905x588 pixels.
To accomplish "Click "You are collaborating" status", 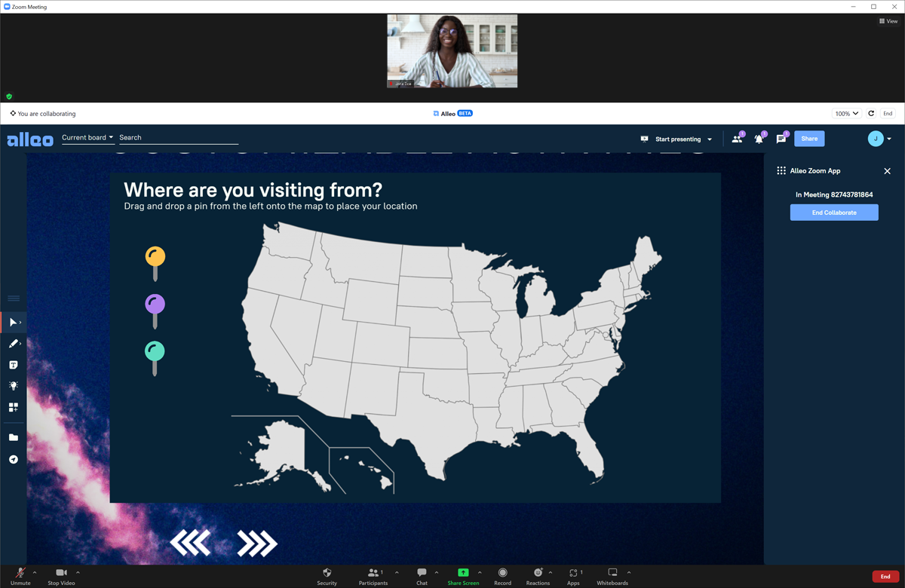I will (x=43, y=114).
